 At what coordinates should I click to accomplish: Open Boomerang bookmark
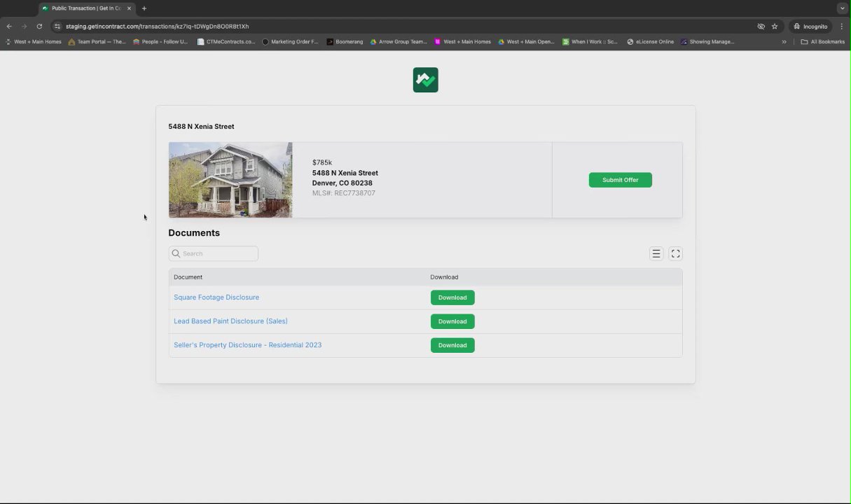[x=345, y=42]
